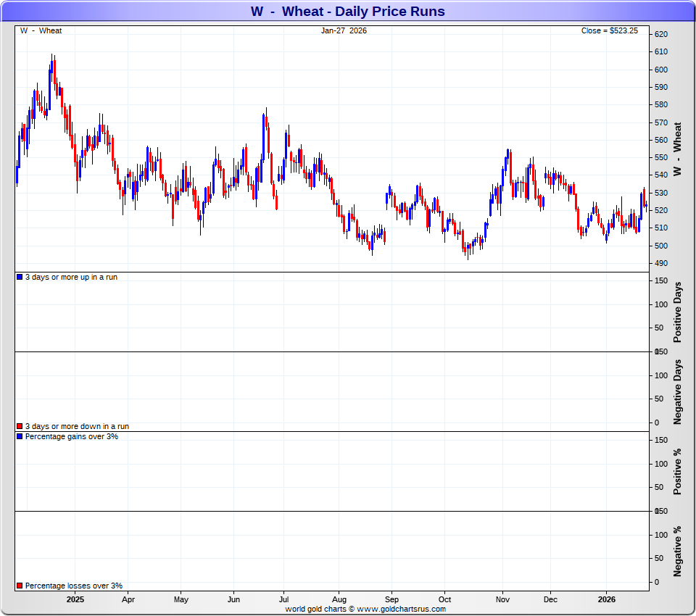Select the "Close = $523.25" label
This screenshot has width=696, height=616.
609,30
